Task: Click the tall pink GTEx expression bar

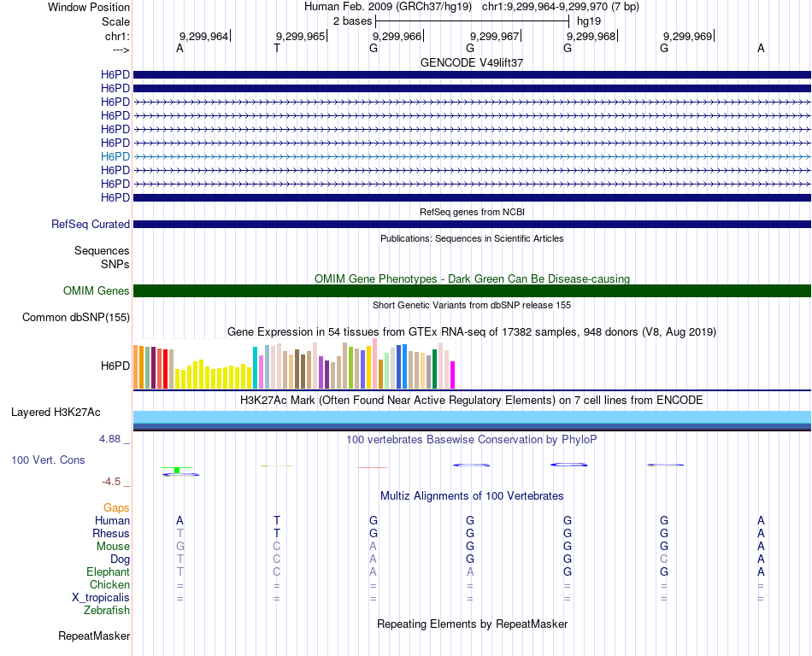Action: pos(374,364)
